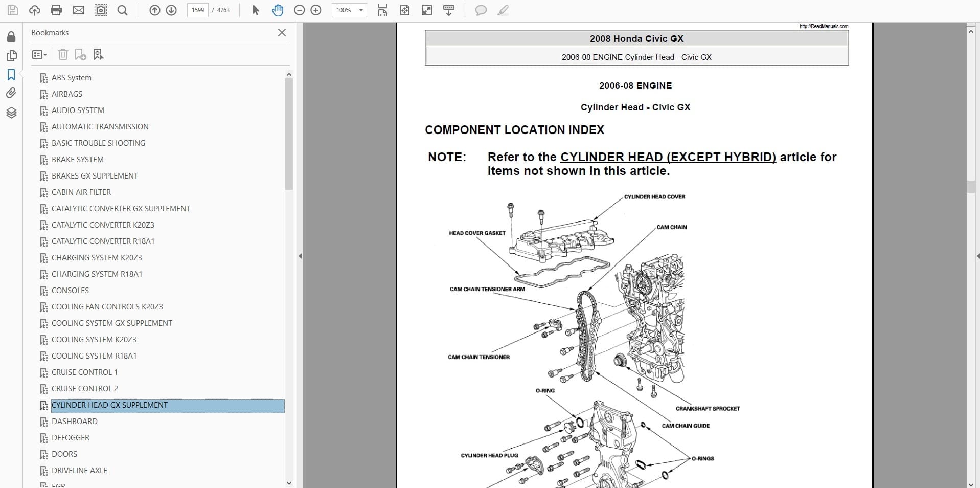Screen dimensions: 980x488
Task: Click the bookmarks list scrollbar thumb
Action: 289,134
